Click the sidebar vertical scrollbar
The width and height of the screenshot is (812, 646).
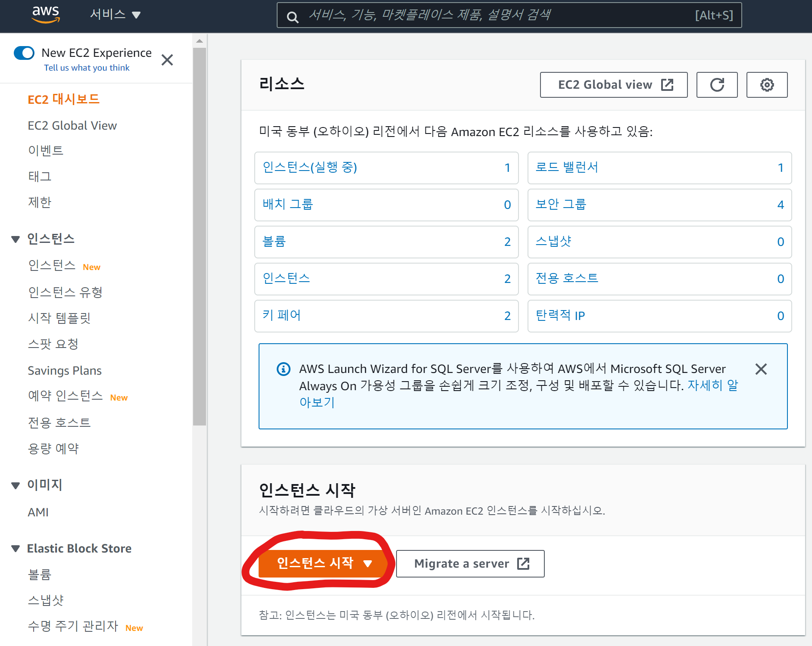pyautogui.click(x=200, y=236)
